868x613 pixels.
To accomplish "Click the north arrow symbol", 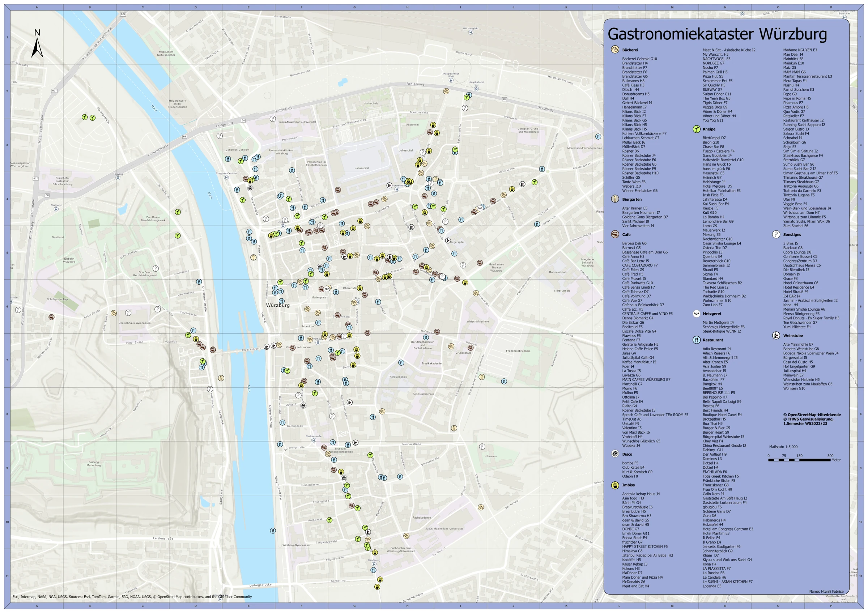I will tap(37, 43).
